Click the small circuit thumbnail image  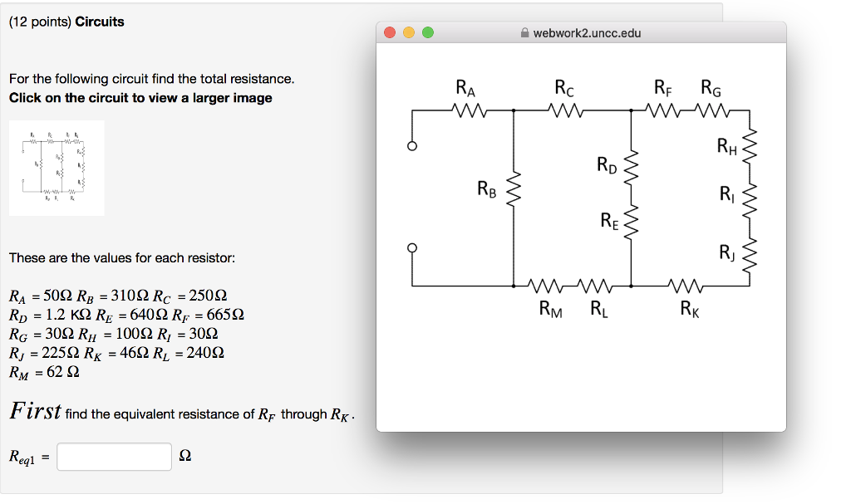56,167
